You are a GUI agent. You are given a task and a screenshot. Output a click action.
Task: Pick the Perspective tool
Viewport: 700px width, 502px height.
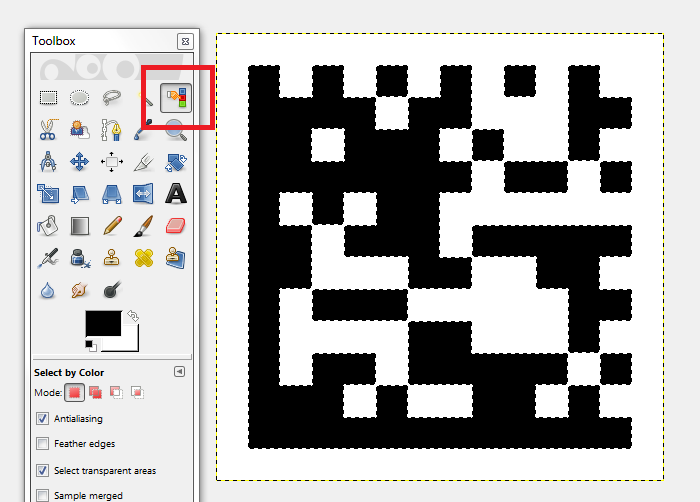coord(112,194)
